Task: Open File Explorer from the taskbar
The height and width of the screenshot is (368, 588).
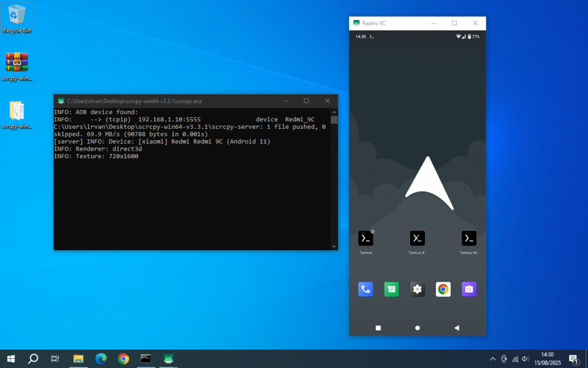Action: [78, 359]
